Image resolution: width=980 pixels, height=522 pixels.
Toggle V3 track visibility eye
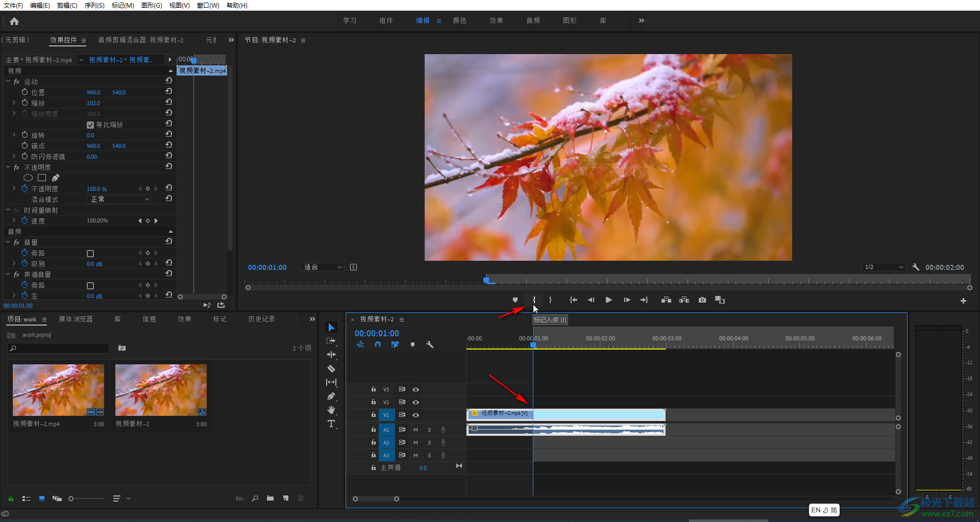coord(416,389)
